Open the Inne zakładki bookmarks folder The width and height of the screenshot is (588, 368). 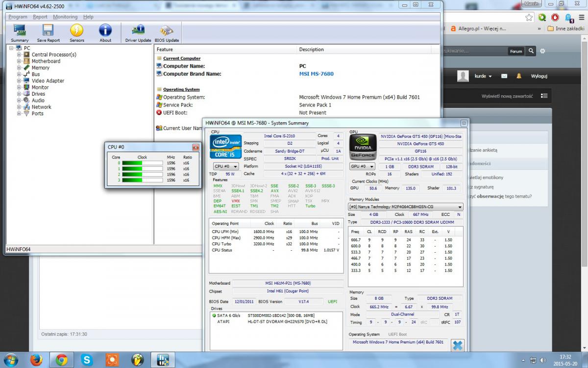point(565,28)
